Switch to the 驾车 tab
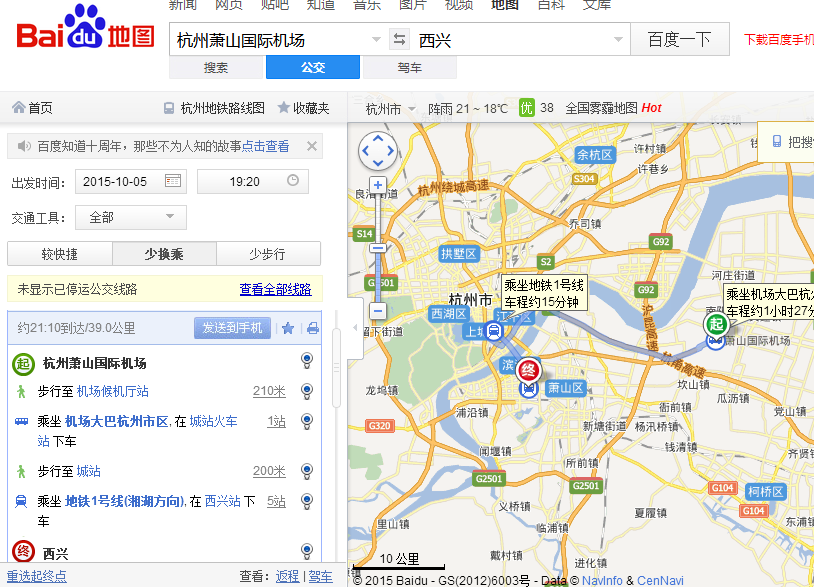 click(410, 67)
